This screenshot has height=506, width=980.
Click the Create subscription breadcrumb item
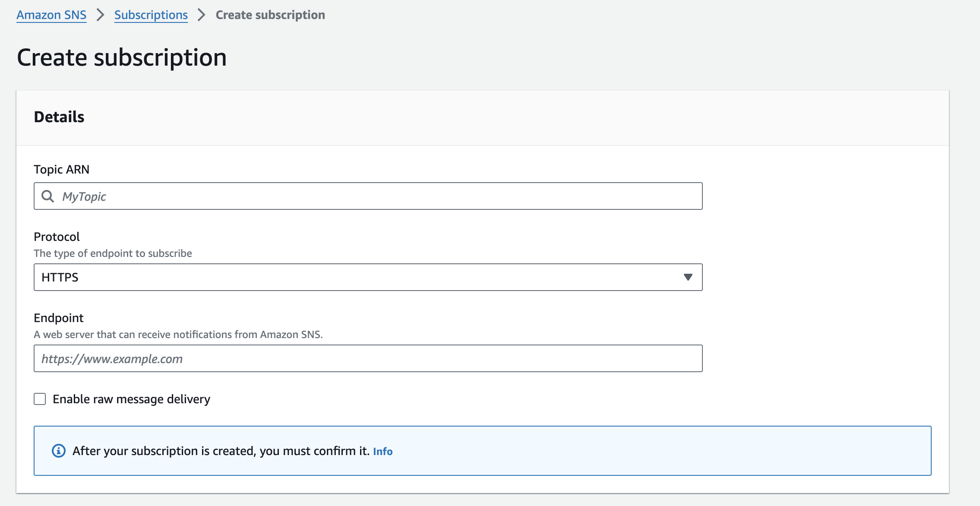[270, 15]
